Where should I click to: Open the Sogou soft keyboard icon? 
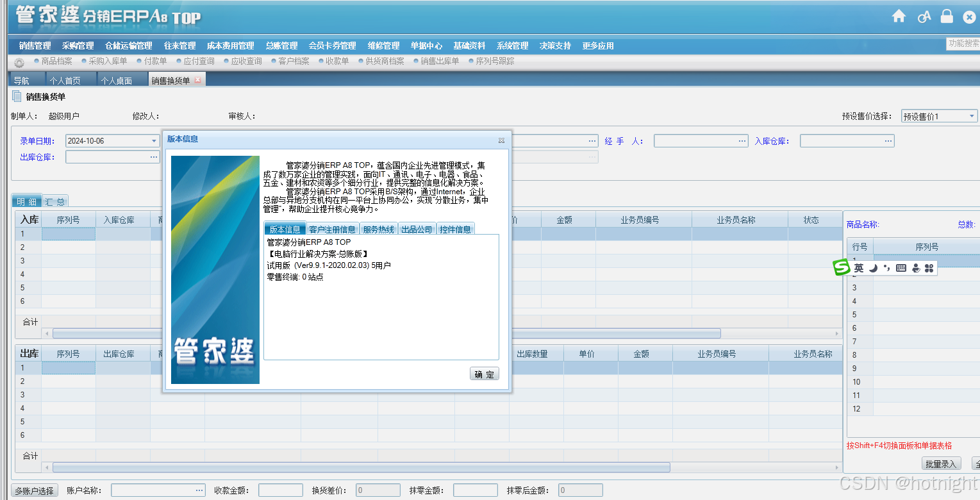pyautogui.click(x=901, y=268)
